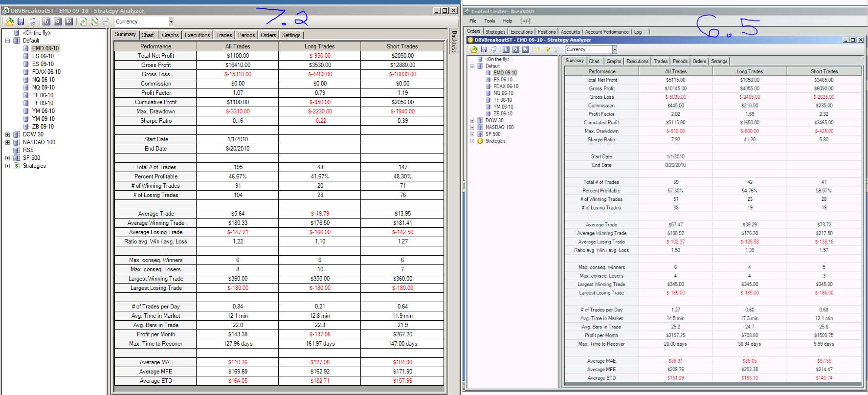Switch to the Account Performance tab
This screenshot has height=395, width=868.
pos(607,32)
